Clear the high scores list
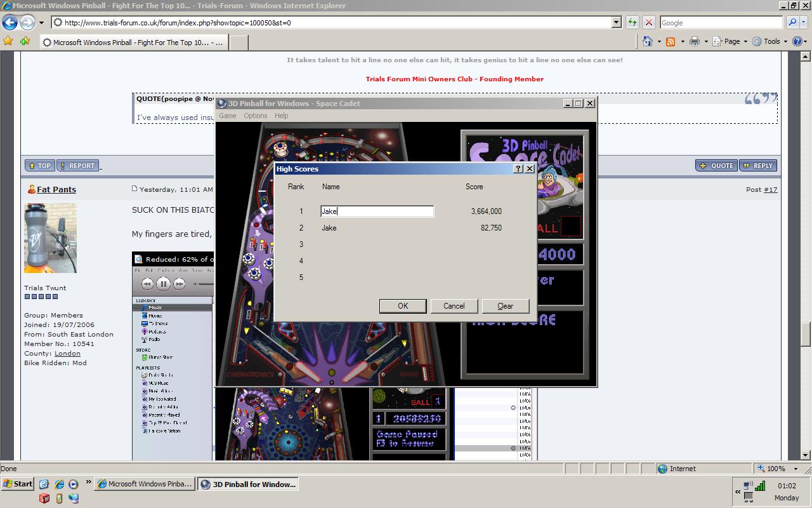 (x=506, y=306)
